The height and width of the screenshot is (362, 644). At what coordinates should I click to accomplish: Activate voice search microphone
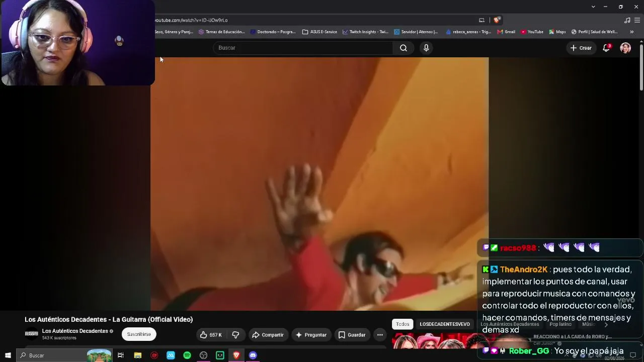coord(426,48)
